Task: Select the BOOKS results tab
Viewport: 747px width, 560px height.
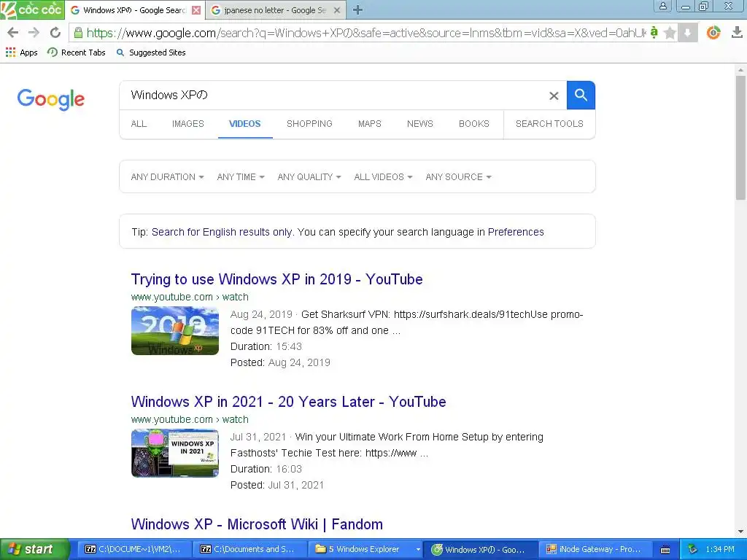Action: tap(474, 124)
